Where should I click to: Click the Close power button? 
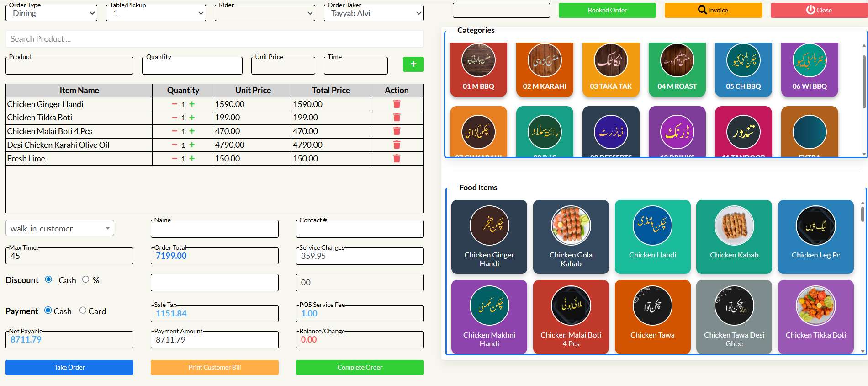[x=819, y=10]
